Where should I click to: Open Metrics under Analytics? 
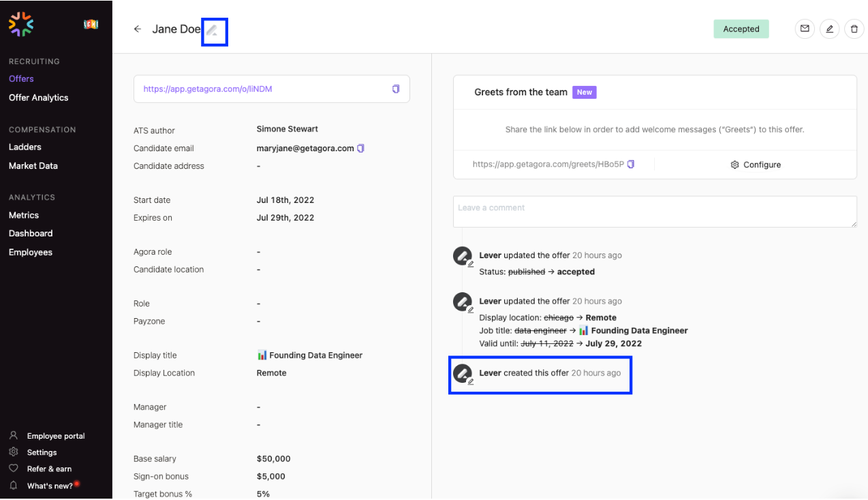pyautogui.click(x=24, y=215)
